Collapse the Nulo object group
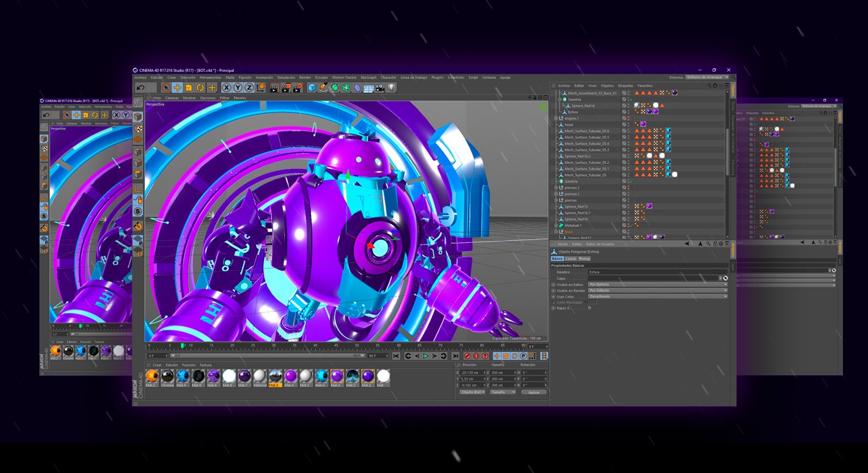Viewport: 868px width, 473px height. [556, 232]
